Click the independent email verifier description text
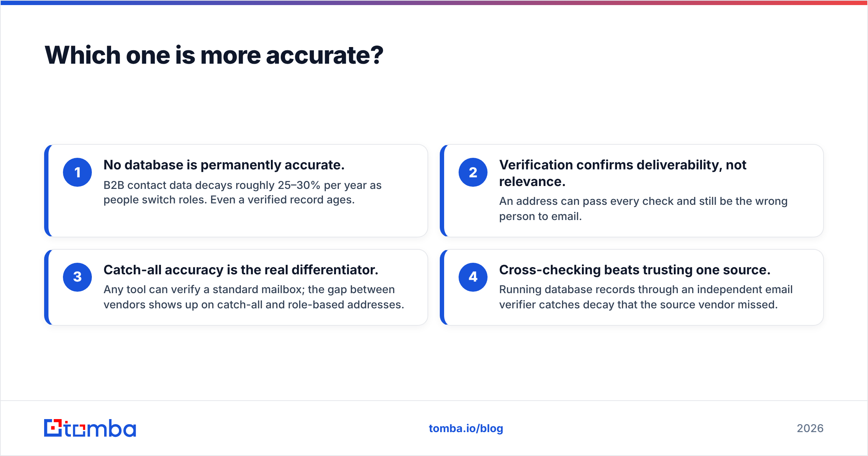The image size is (868, 456). [646, 297]
